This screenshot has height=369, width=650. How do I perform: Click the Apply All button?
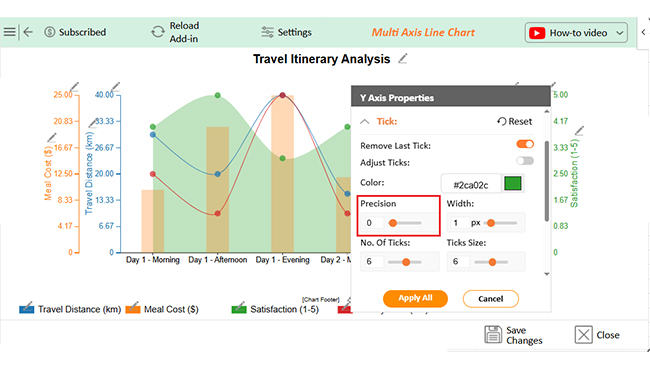415,299
